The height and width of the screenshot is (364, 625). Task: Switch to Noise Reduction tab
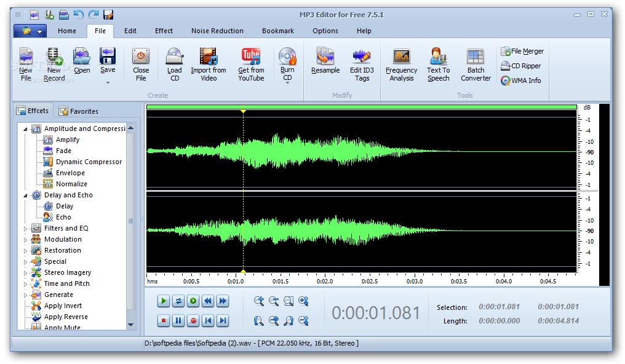217,31
